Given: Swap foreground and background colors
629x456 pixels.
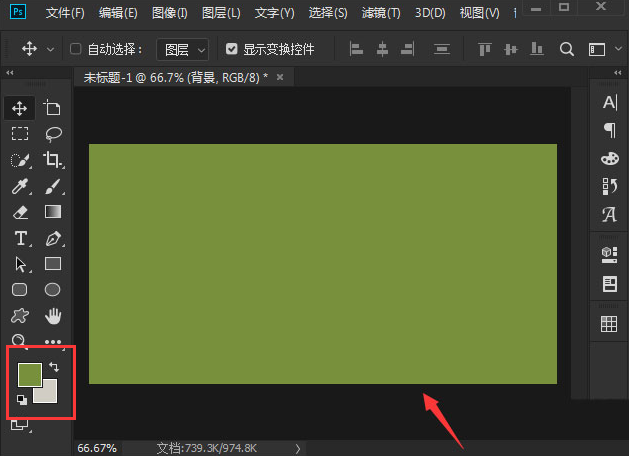Looking at the screenshot, I should (x=54, y=368).
